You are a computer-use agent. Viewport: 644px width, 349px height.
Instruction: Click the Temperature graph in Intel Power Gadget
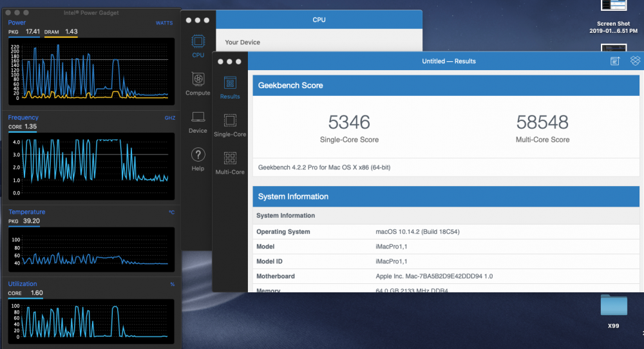[91, 249]
